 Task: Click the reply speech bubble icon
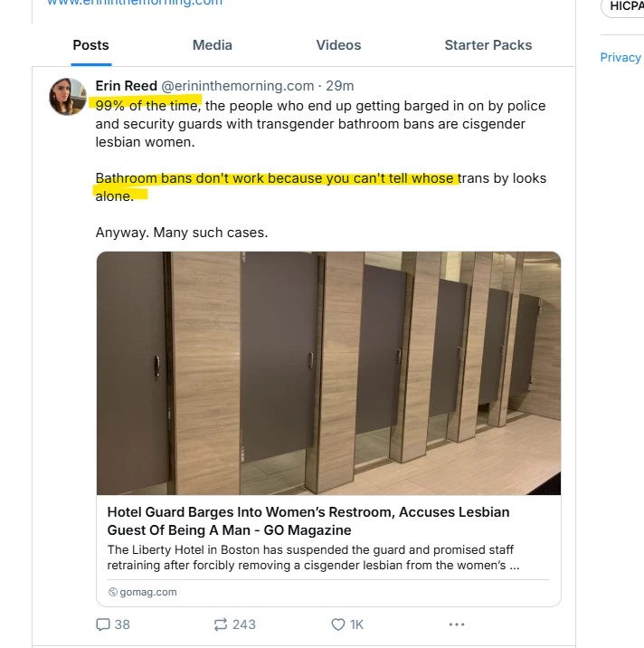[x=103, y=624]
